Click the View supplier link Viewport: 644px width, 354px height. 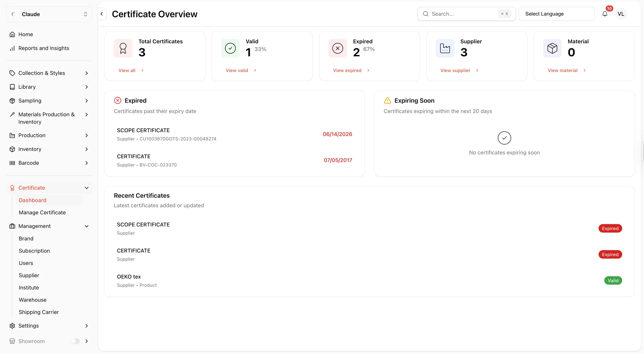[x=459, y=70]
